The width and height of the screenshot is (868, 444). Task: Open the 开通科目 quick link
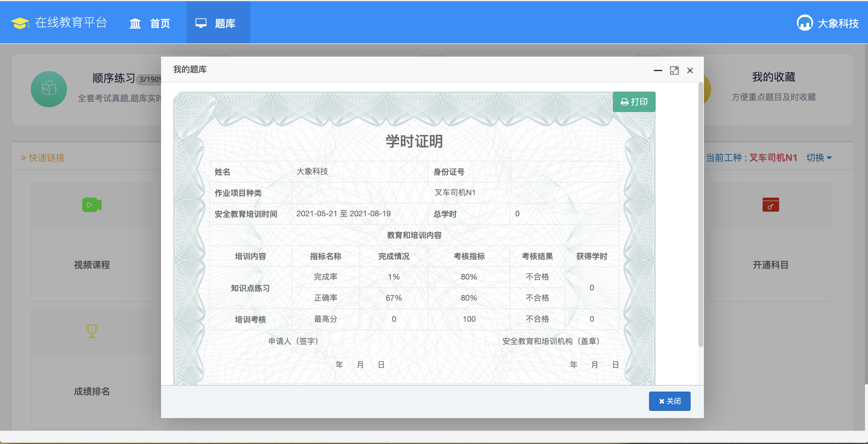click(770, 265)
